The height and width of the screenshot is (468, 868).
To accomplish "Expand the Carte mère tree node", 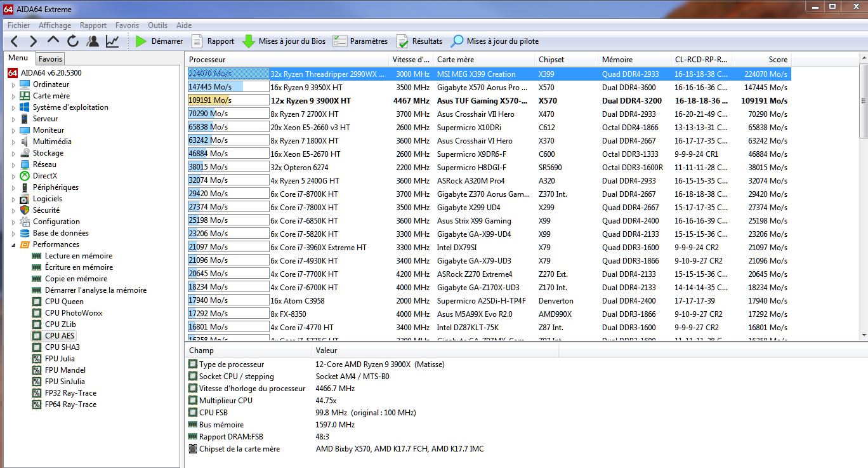I will tap(13, 96).
